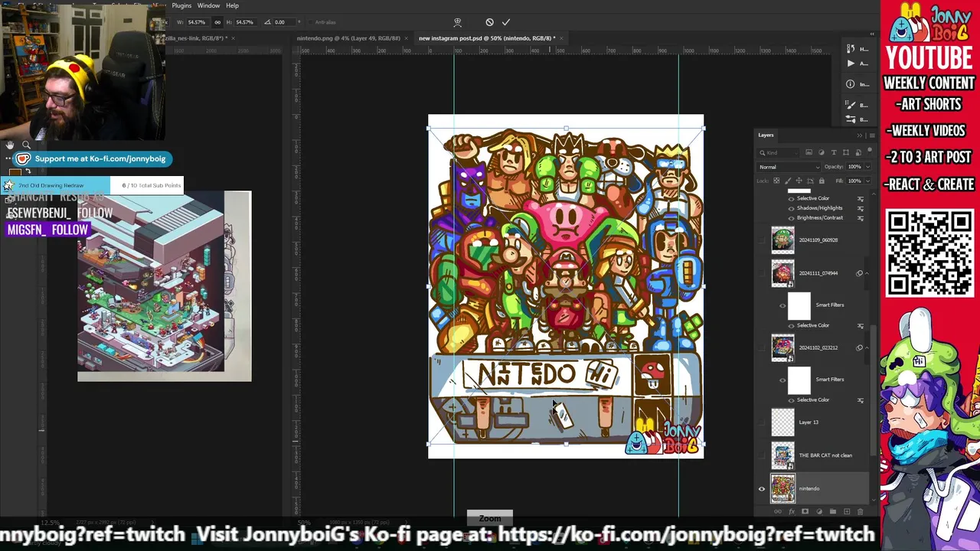Image resolution: width=980 pixels, height=551 pixels.
Task: Toggle Shadows/Highlights filter visibility
Action: click(x=791, y=208)
